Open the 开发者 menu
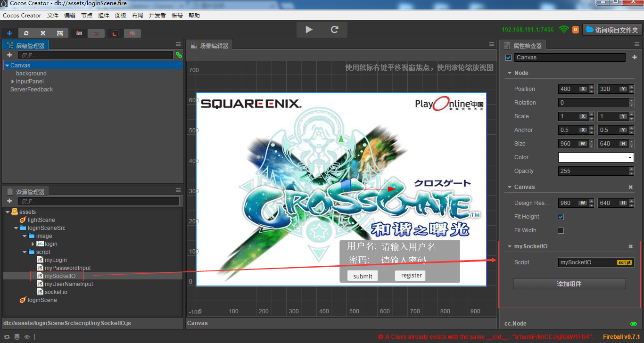The height and width of the screenshot is (343, 644). [x=157, y=16]
